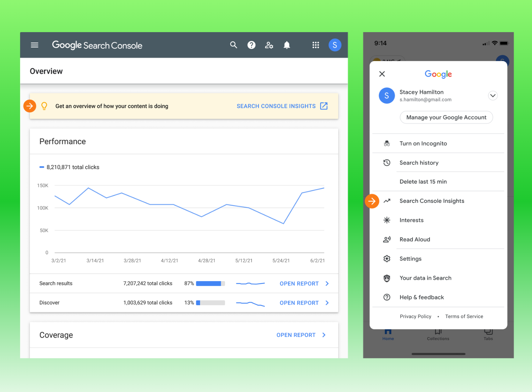Select Delete last 15 min option
532x392 pixels.
[438, 182]
